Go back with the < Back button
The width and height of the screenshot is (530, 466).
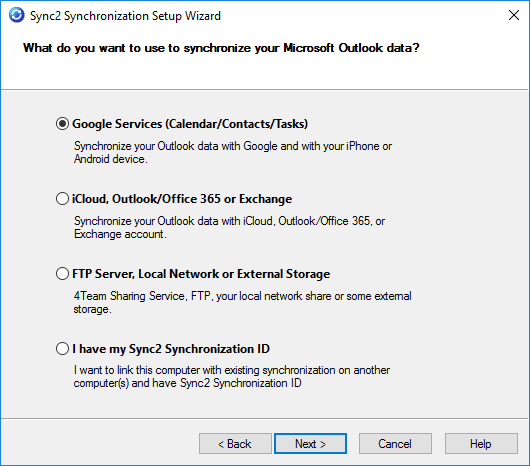[x=235, y=444]
